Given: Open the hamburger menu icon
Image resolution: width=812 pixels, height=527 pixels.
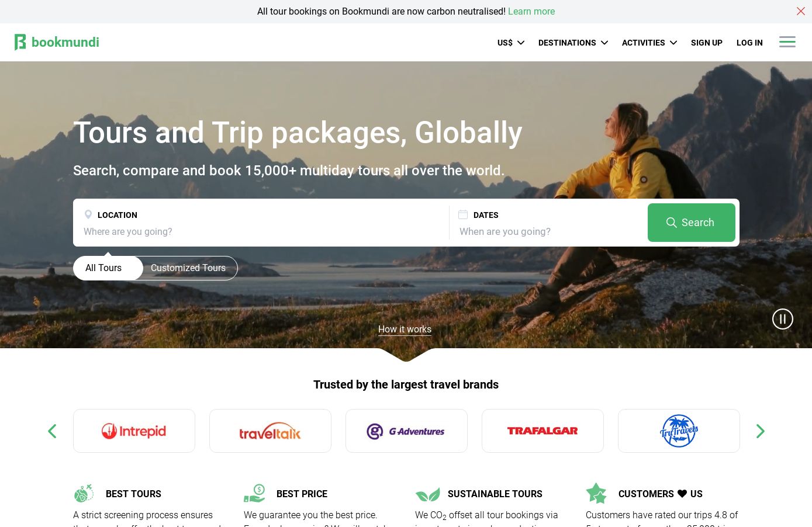Looking at the screenshot, I should [x=787, y=41].
